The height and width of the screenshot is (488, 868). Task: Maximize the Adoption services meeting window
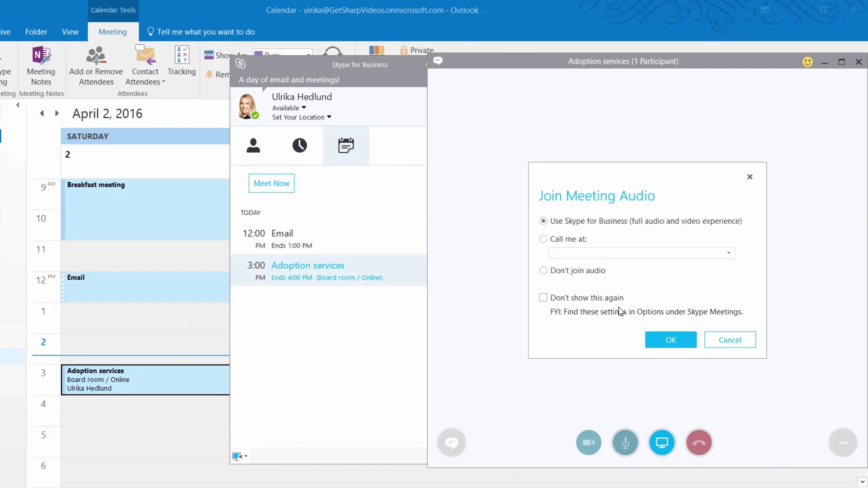coord(841,62)
